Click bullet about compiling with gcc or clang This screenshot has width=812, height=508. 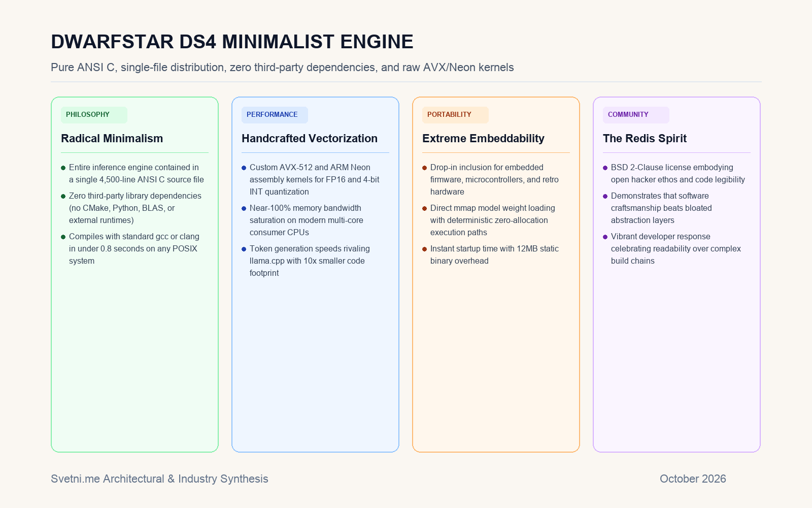[x=130, y=248]
